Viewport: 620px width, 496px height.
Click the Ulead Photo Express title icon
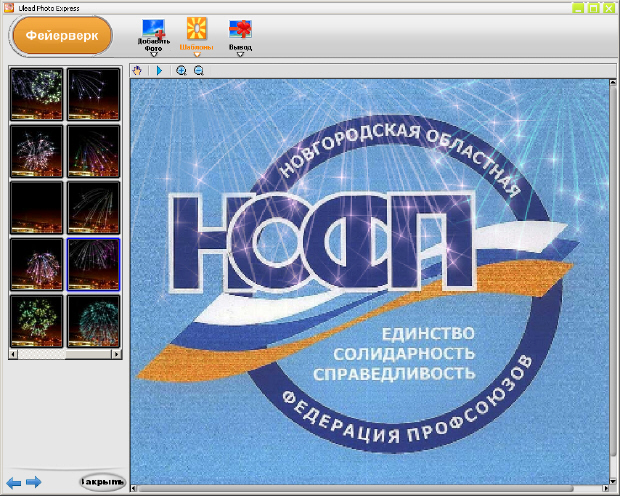[x=9, y=8]
